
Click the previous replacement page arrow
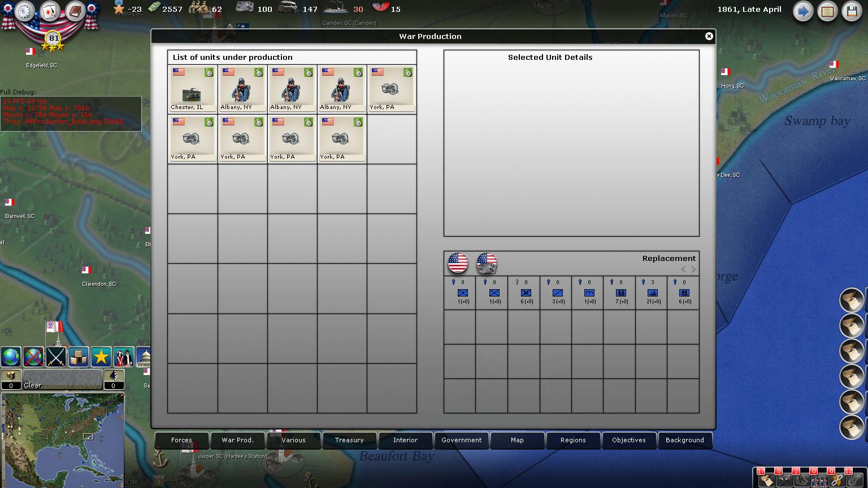coord(683,269)
